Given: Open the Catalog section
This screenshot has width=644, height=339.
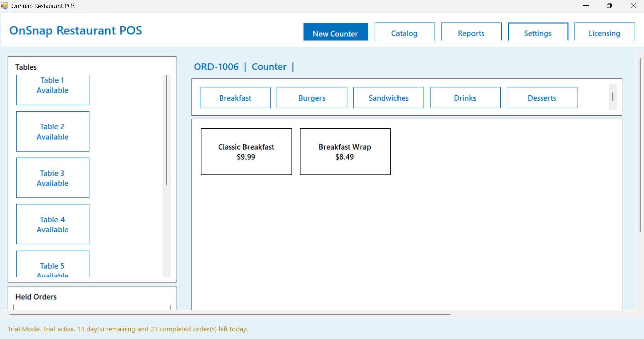Looking at the screenshot, I should pos(404,32).
